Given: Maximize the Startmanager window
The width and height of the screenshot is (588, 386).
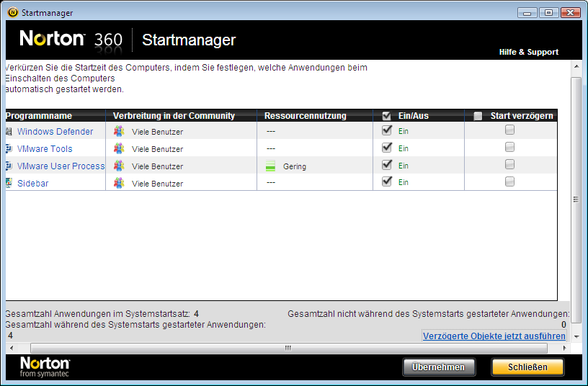Looking at the screenshot, I should [548, 13].
